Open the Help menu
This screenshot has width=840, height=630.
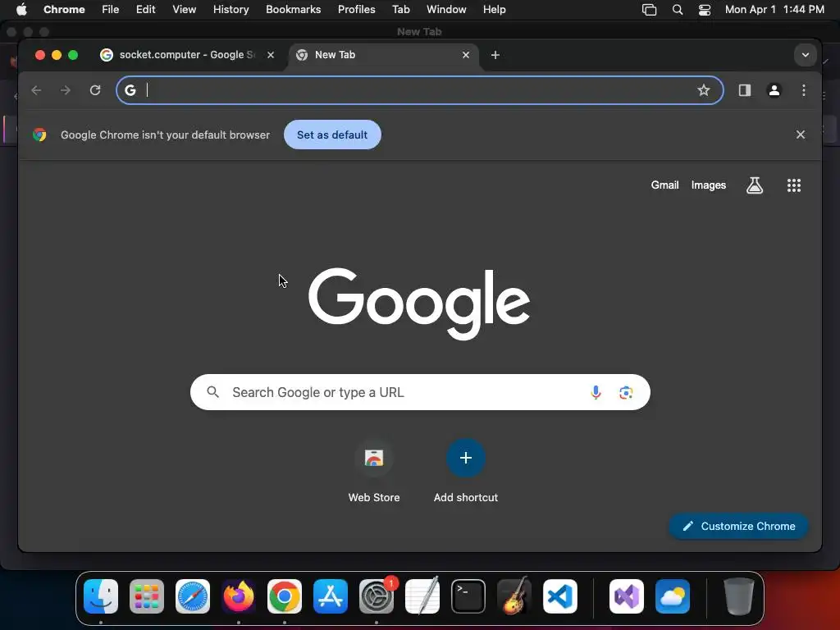[x=494, y=9]
